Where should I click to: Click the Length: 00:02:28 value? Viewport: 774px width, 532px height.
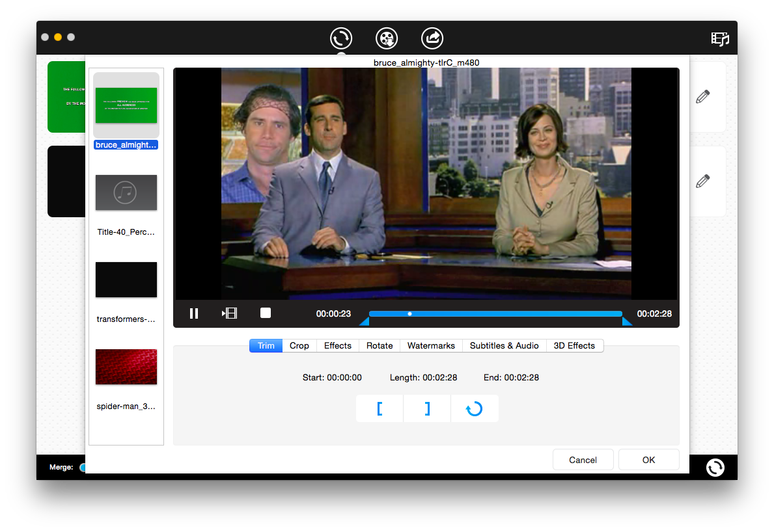tap(424, 378)
